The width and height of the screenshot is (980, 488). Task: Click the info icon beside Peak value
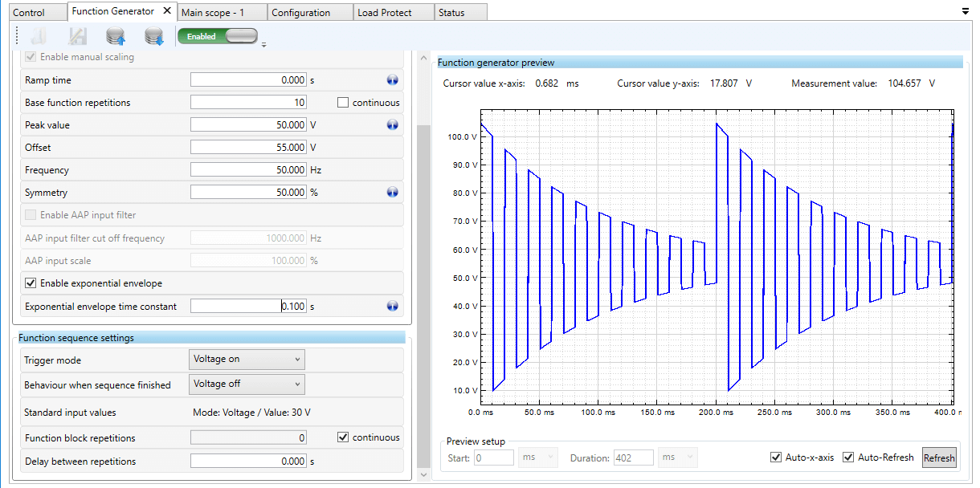(x=393, y=125)
